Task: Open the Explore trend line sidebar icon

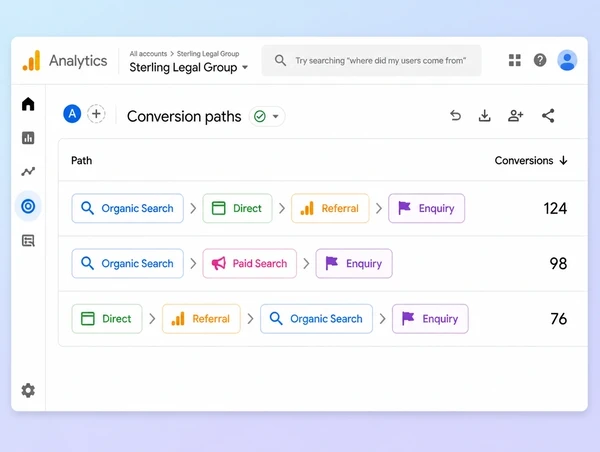Action: [x=28, y=171]
